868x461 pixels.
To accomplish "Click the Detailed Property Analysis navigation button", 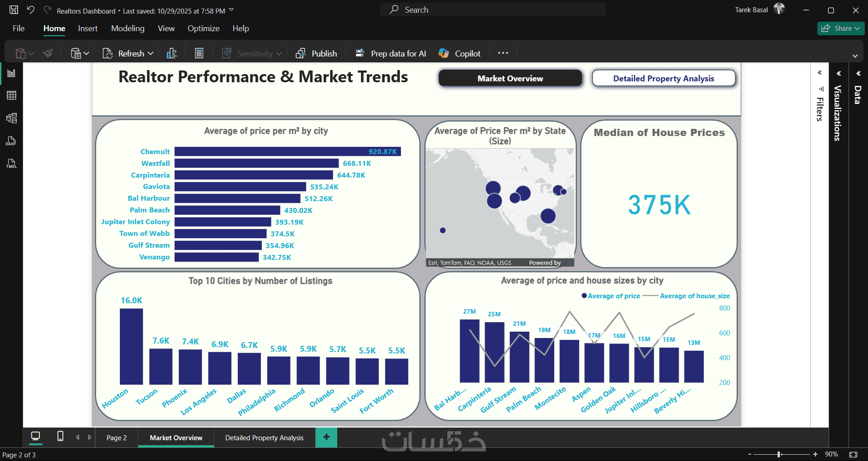I will click(x=664, y=78).
